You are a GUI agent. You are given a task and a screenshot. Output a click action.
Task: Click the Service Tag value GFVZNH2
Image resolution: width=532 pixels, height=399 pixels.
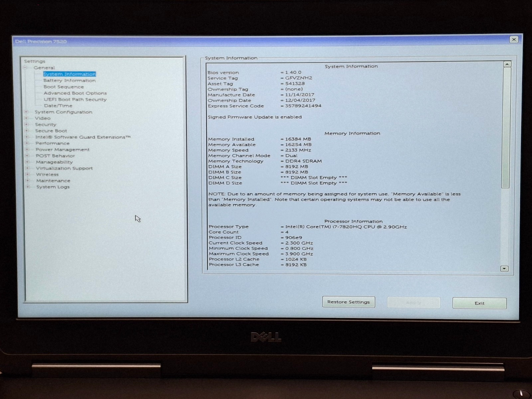click(299, 78)
